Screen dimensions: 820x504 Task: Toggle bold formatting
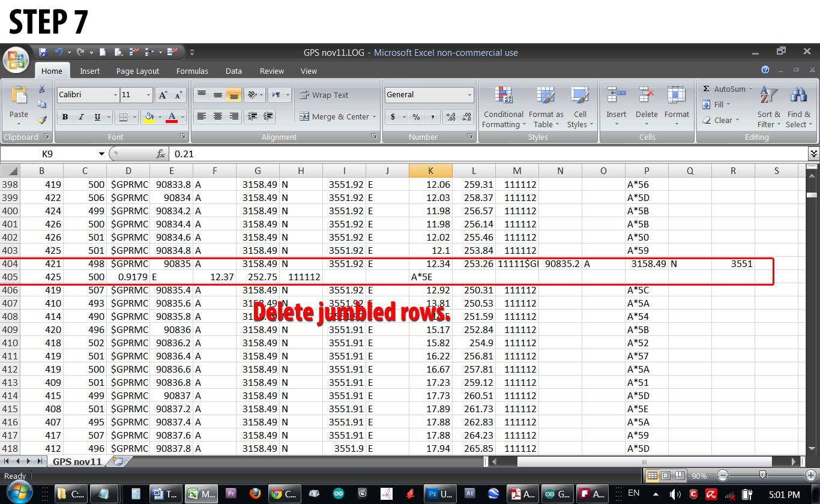click(64, 116)
